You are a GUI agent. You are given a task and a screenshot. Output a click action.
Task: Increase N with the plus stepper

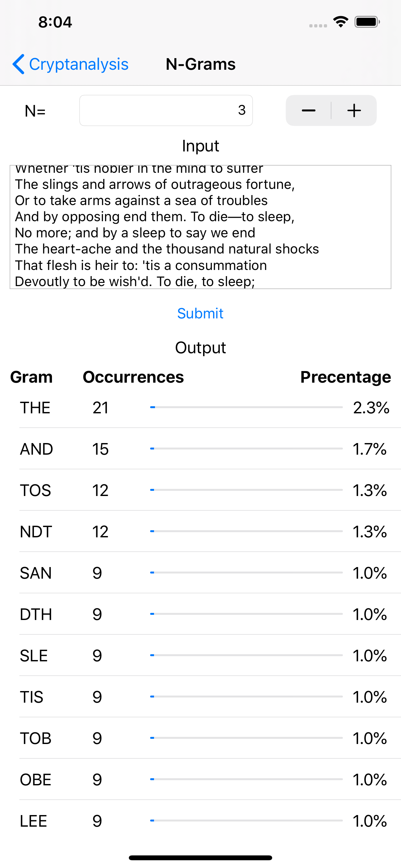(354, 110)
